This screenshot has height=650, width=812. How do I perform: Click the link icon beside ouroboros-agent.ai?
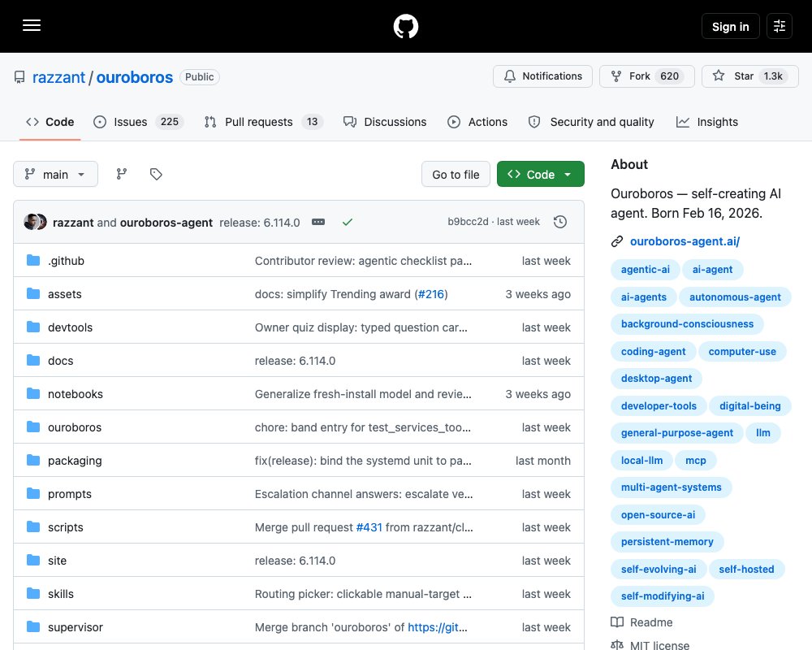(617, 241)
